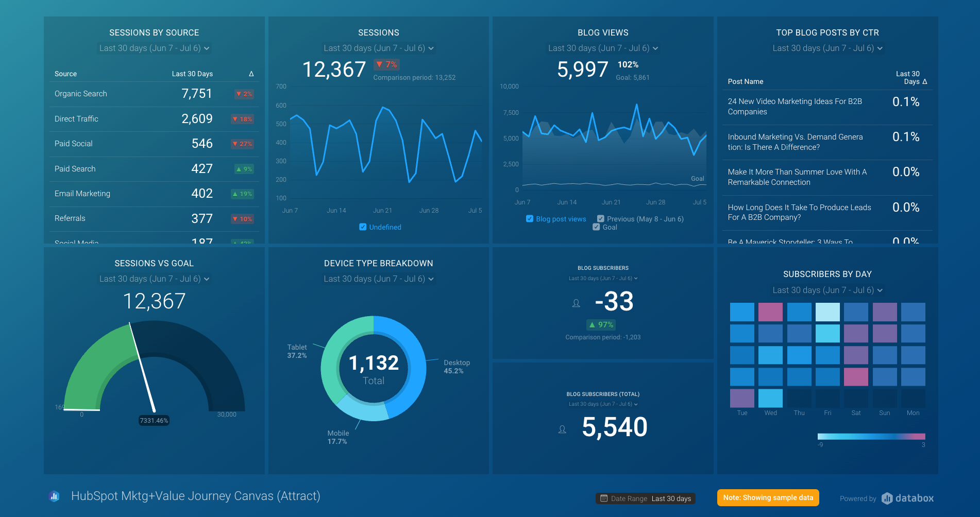Disable the Goal checkbox in Blog Views
The width and height of the screenshot is (980, 517).
click(596, 227)
